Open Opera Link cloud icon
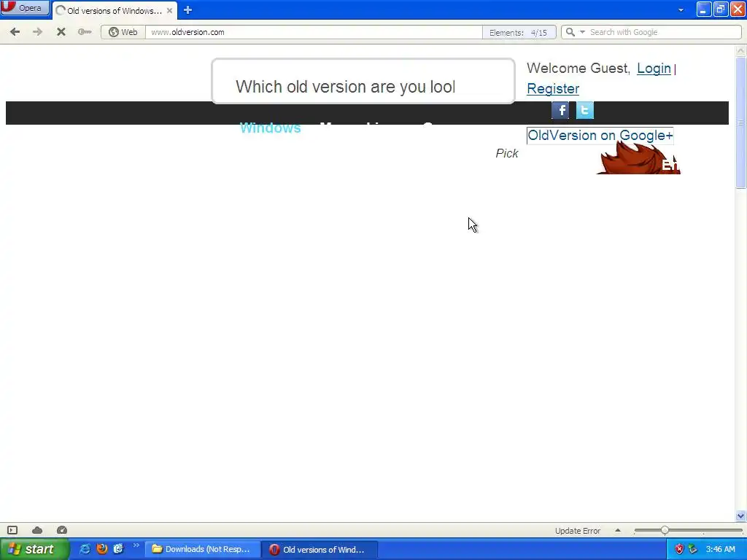Image resolution: width=747 pixels, height=560 pixels. point(37,530)
